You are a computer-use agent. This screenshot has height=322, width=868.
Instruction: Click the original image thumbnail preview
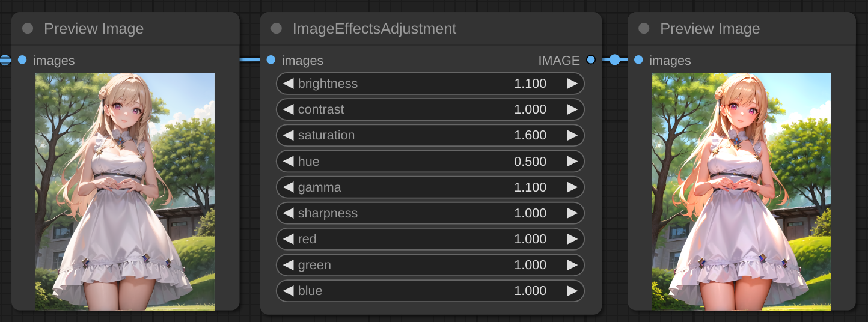click(x=125, y=191)
